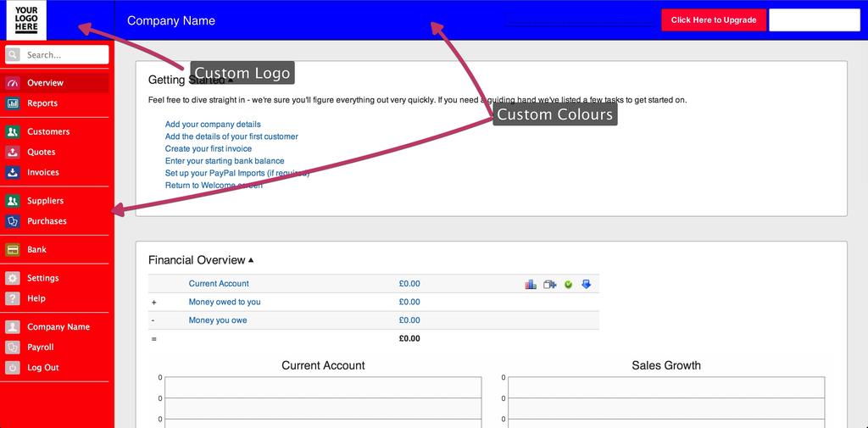Open Suppliers from the sidebar menu

tap(45, 201)
